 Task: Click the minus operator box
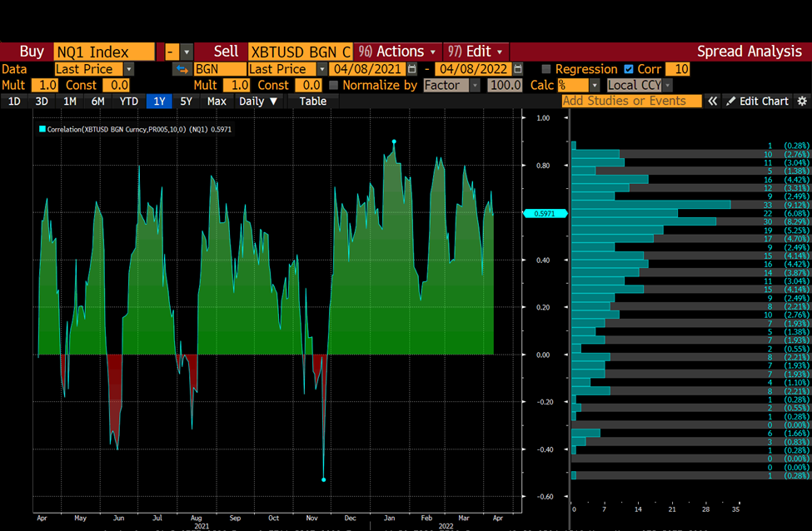click(x=172, y=52)
